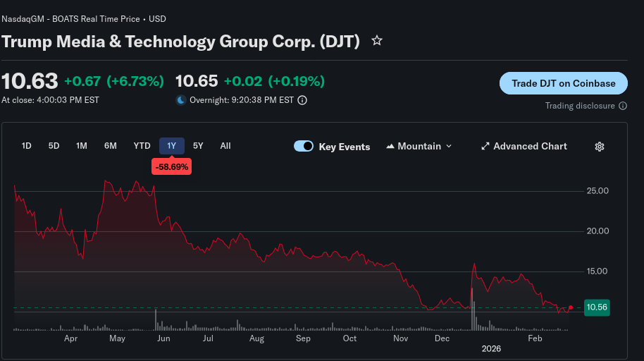Add DJT to watchlist with star icon
The width and height of the screenshot is (644, 361).
tap(377, 41)
